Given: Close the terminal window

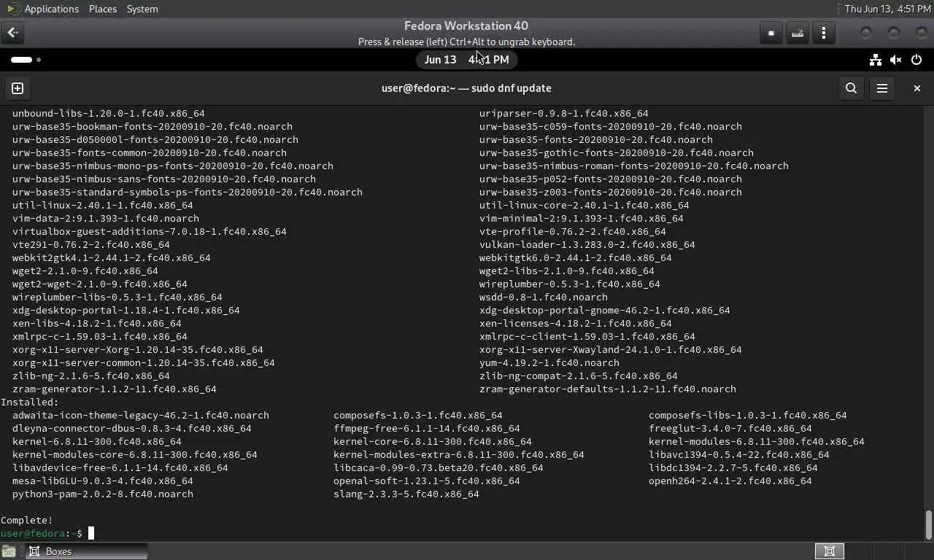Looking at the screenshot, I should (x=917, y=88).
